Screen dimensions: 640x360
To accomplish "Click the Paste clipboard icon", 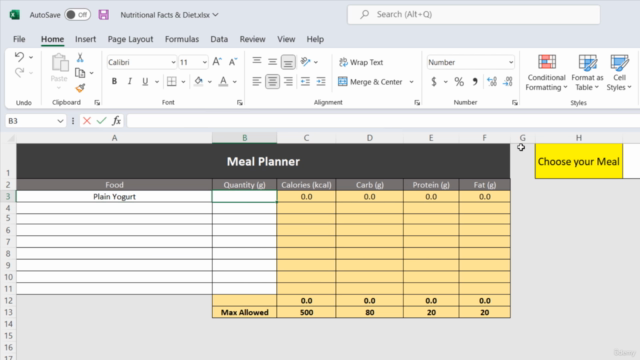I will click(x=60, y=63).
